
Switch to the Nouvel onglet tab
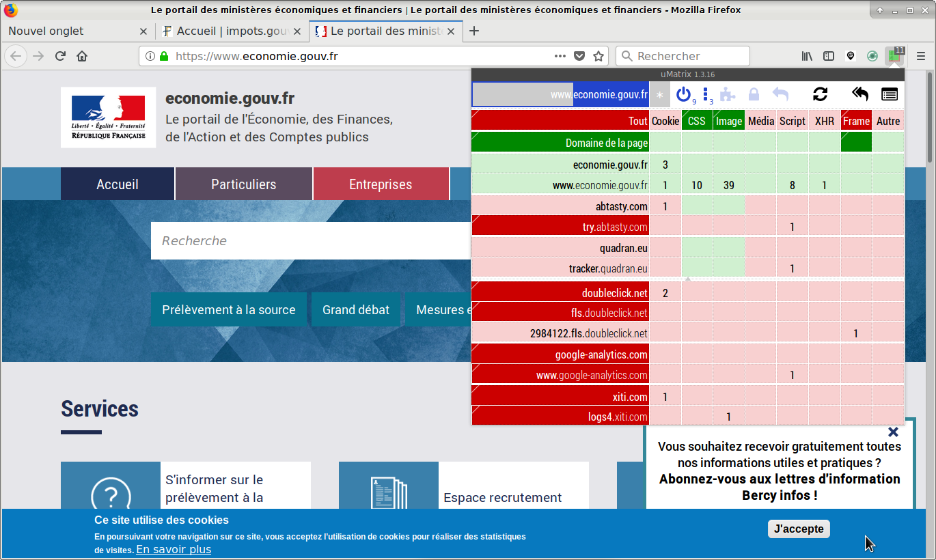pyautogui.click(x=77, y=31)
